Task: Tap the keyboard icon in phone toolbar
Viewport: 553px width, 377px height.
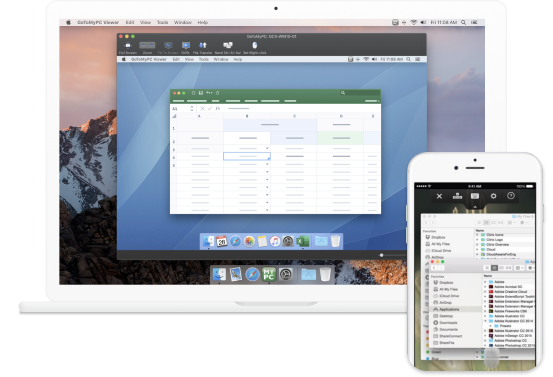Action: [x=475, y=196]
